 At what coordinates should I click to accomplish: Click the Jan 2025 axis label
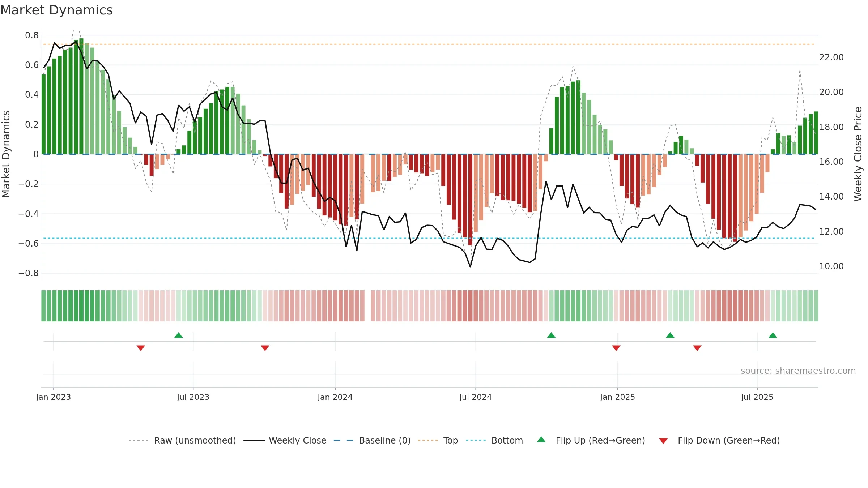(x=617, y=397)
